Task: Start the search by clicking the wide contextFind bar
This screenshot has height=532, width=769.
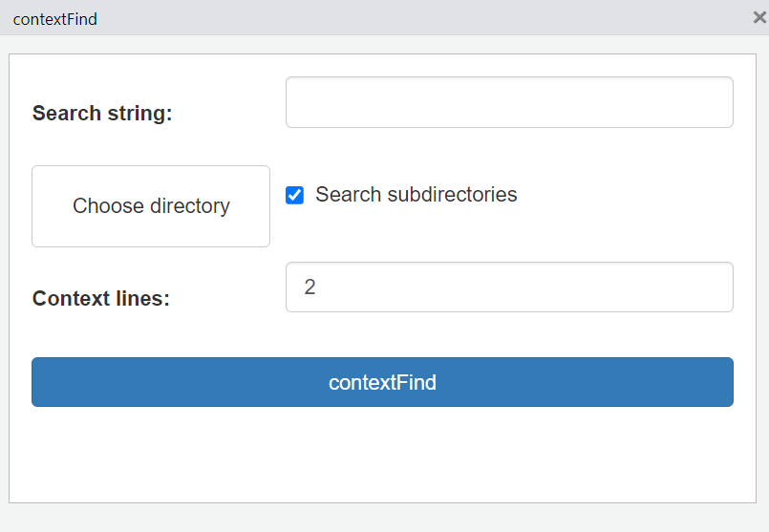Action: 573,382
